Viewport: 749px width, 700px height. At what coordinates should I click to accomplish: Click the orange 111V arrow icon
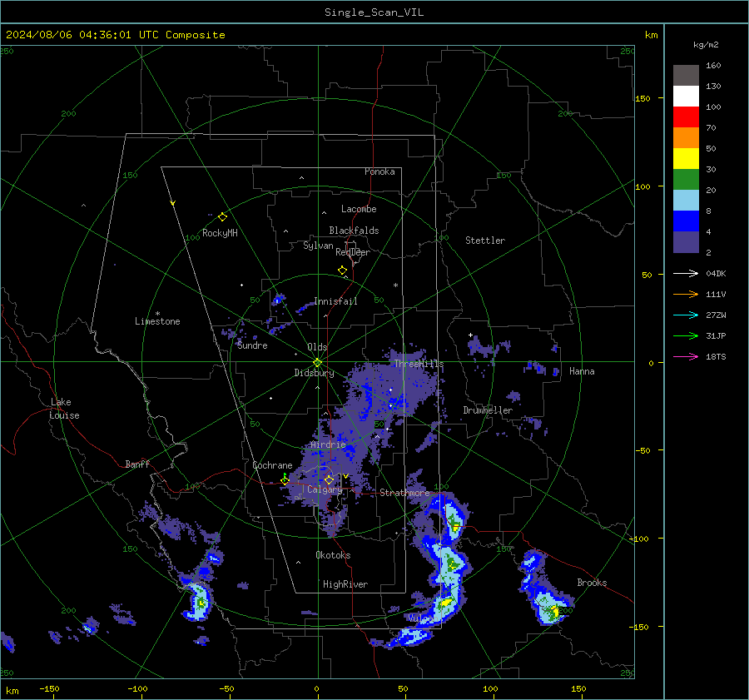[686, 295]
